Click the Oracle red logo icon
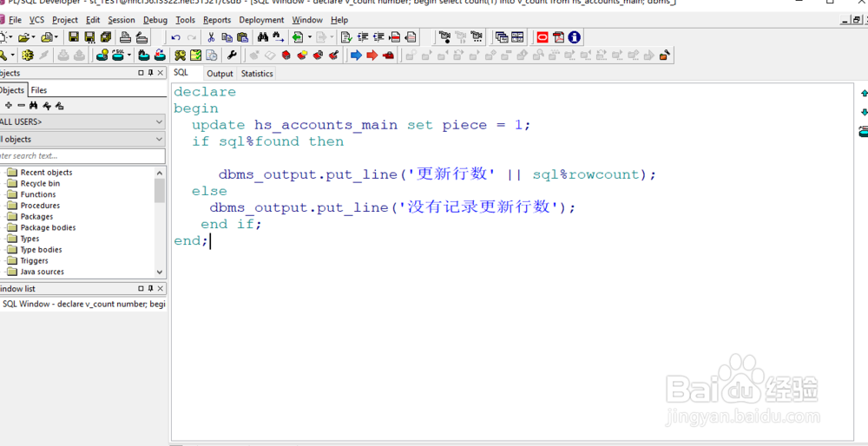 [542, 37]
